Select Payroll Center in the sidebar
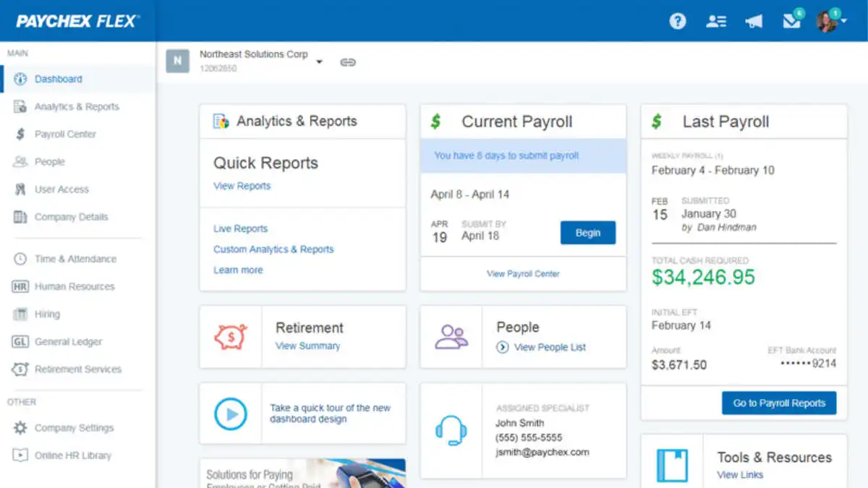This screenshot has height=488, width=868. pyautogui.click(x=65, y=134)
